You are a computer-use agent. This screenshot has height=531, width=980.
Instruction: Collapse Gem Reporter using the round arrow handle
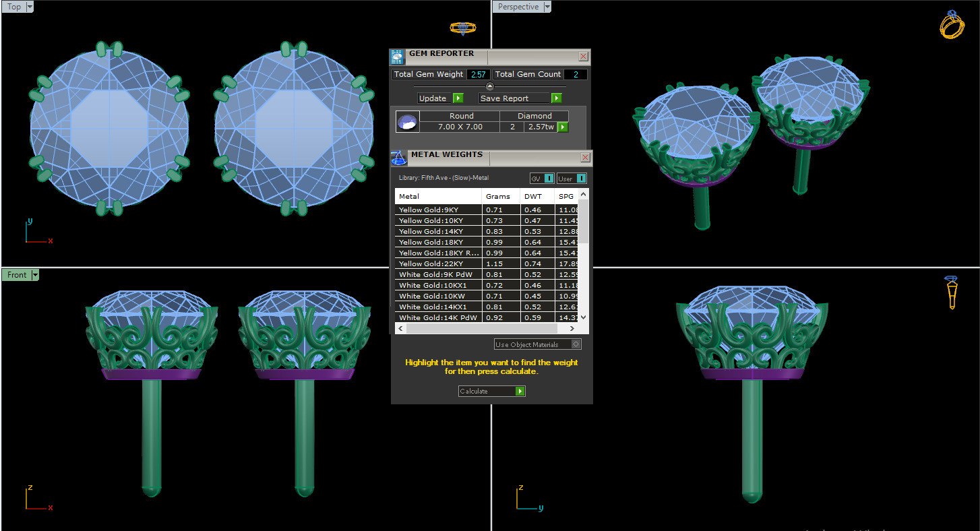click(x=490, y=86)
